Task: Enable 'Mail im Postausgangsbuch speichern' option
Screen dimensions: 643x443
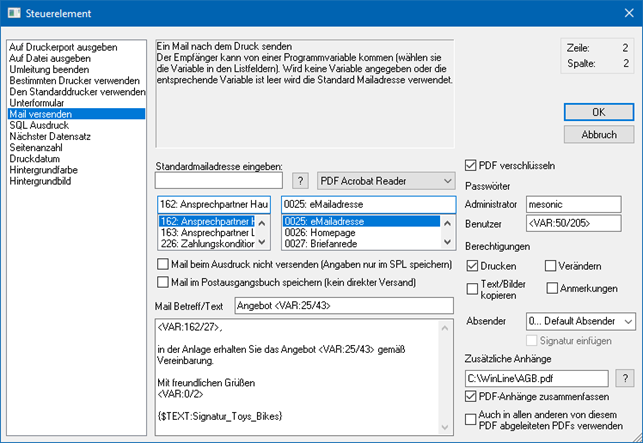Action: click(164, 282)
